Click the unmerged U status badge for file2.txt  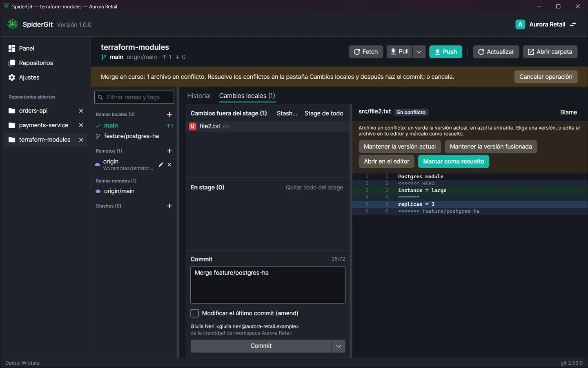192,126
